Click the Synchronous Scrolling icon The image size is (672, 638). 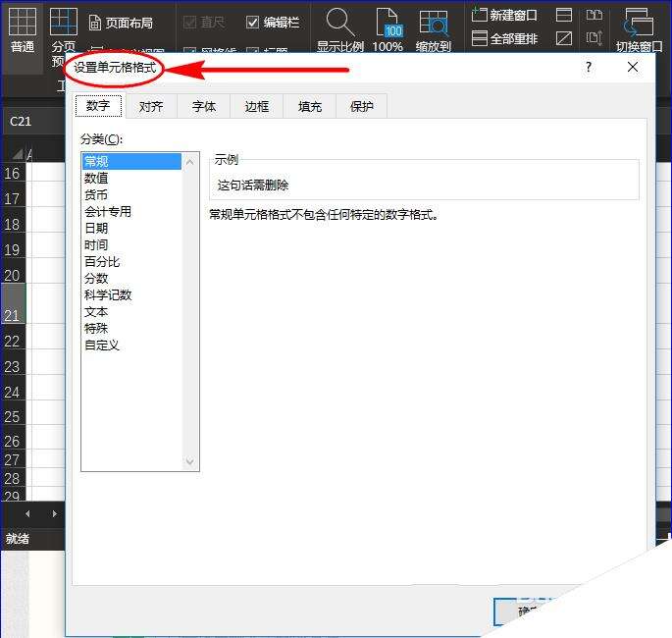point(594,38)
